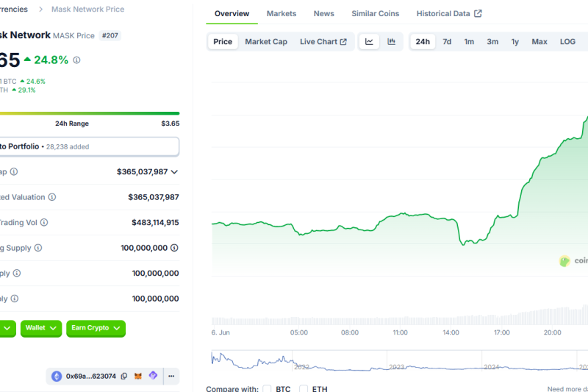Click info icon after the word Supply
This screenshot has height=392, width=588.
[38, 248]
